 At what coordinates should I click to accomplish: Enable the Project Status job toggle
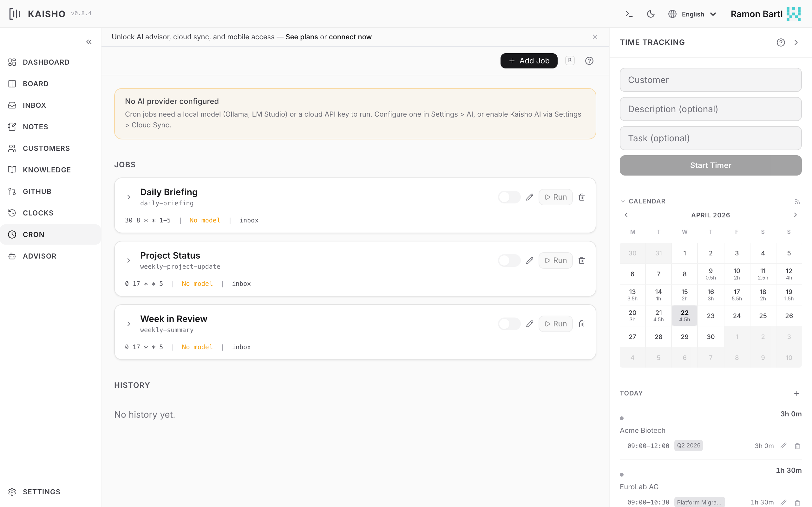pyautogui.click(x=509, y=260)
